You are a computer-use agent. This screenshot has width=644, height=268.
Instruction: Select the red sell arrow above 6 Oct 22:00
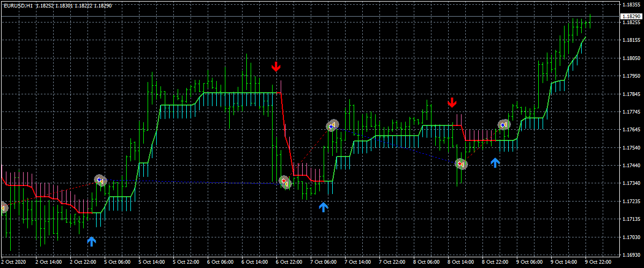point(276,67)
